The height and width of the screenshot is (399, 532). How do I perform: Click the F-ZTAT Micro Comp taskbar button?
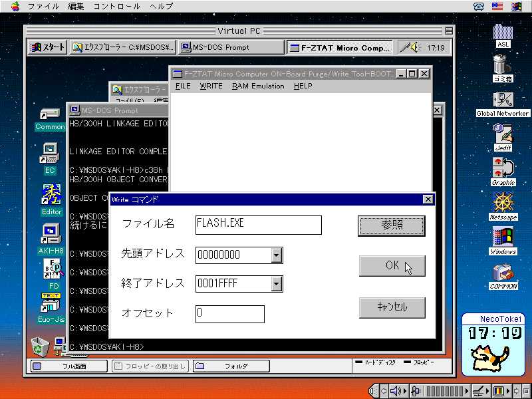[340, 47]
